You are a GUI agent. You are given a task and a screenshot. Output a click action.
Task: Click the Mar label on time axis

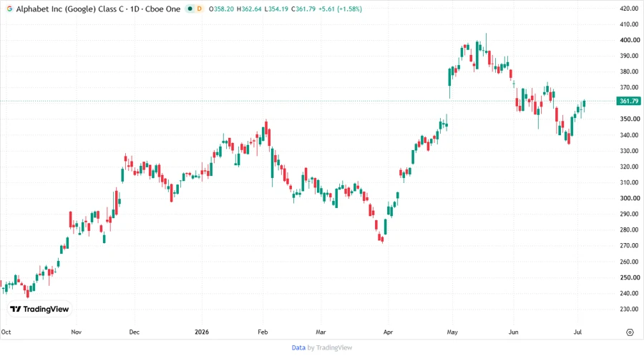321,332
